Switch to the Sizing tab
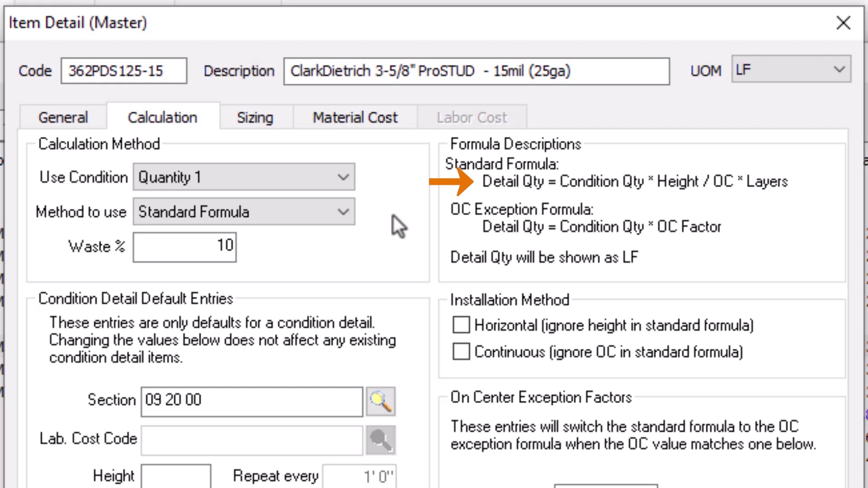Image resolution: width=868 pixels, height=488 pixels. click(x=255, y=117)
